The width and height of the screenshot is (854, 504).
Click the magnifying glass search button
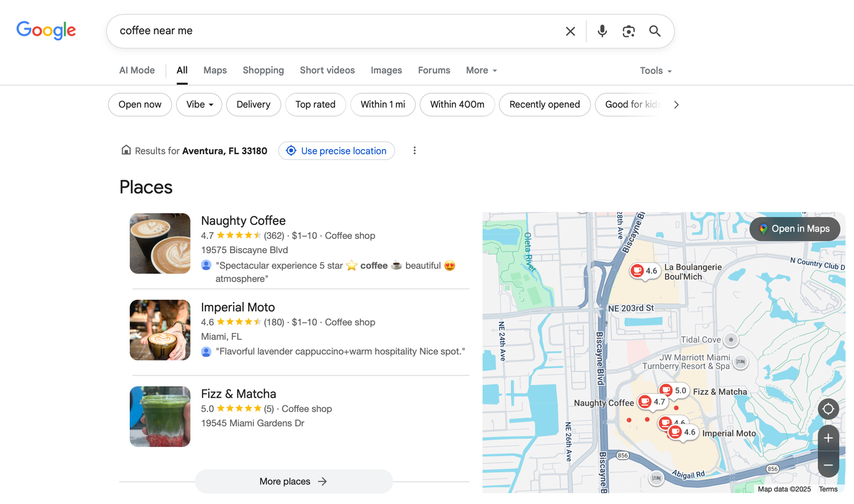coord(655,31)
